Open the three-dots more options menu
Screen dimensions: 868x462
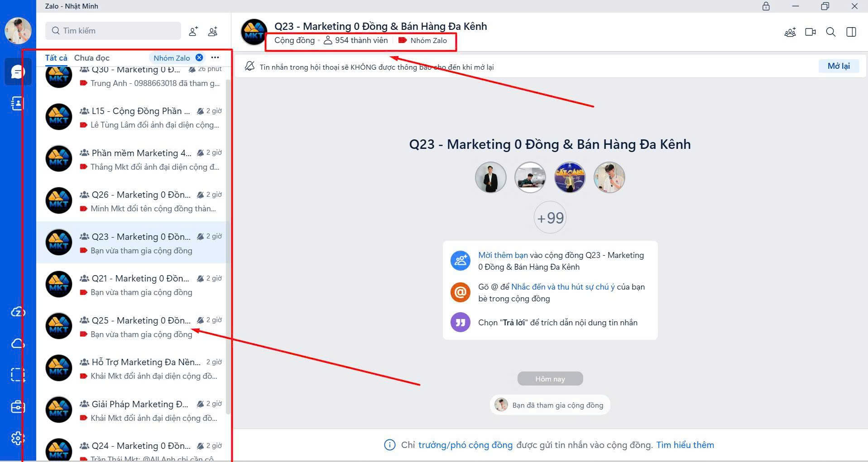click(x=215, y=57)
